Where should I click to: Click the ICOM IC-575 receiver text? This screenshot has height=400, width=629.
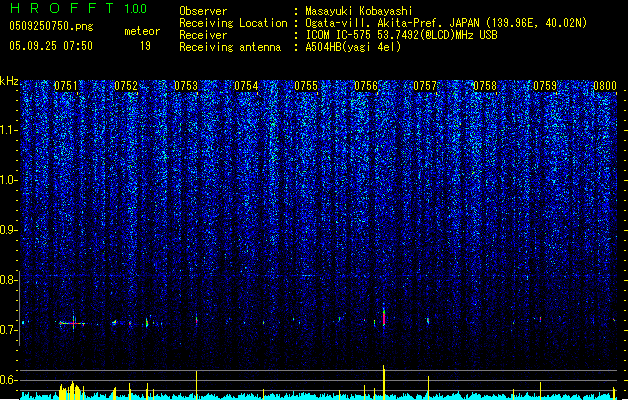click(x=401, y=35)
